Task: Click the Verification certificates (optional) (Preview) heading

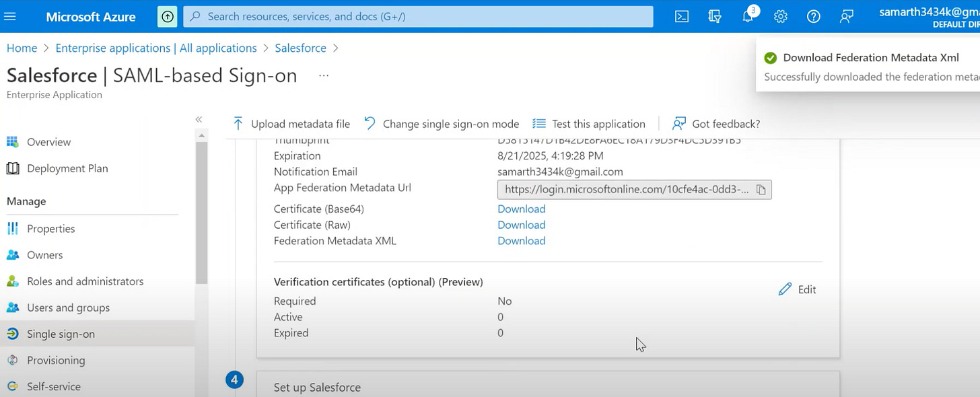Action: (378, 282)
